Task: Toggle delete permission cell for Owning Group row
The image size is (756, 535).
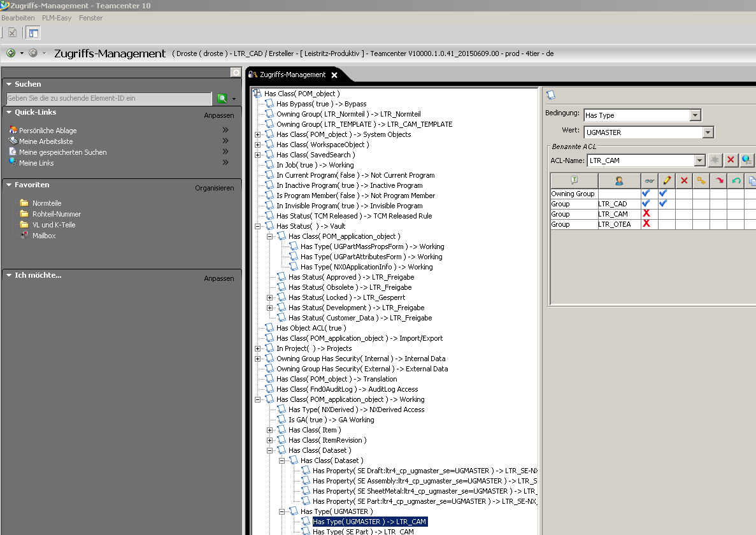Action: tap(684, 193)
